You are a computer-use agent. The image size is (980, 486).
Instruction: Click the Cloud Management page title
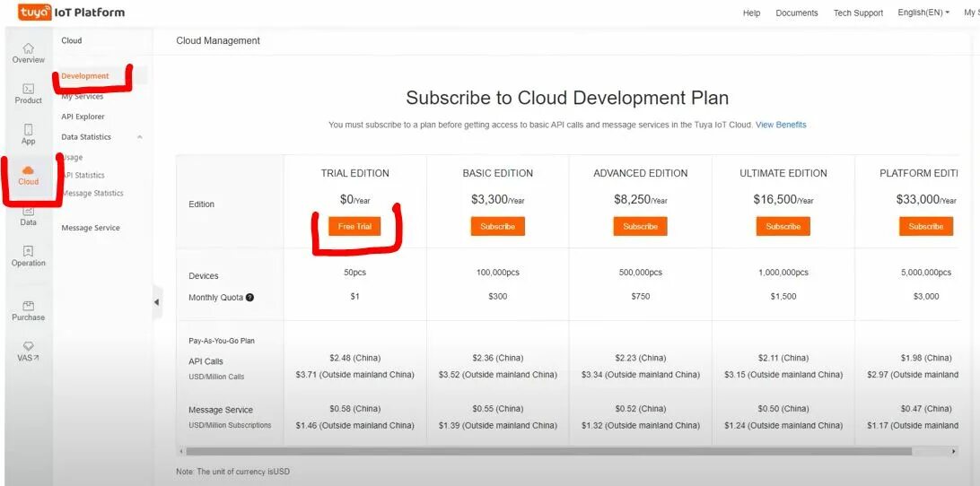coord(218,40)
